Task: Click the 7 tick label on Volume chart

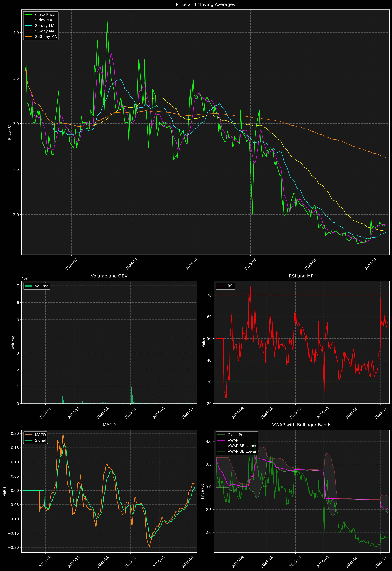Action: pyautogui.click(x=18, y=286)
